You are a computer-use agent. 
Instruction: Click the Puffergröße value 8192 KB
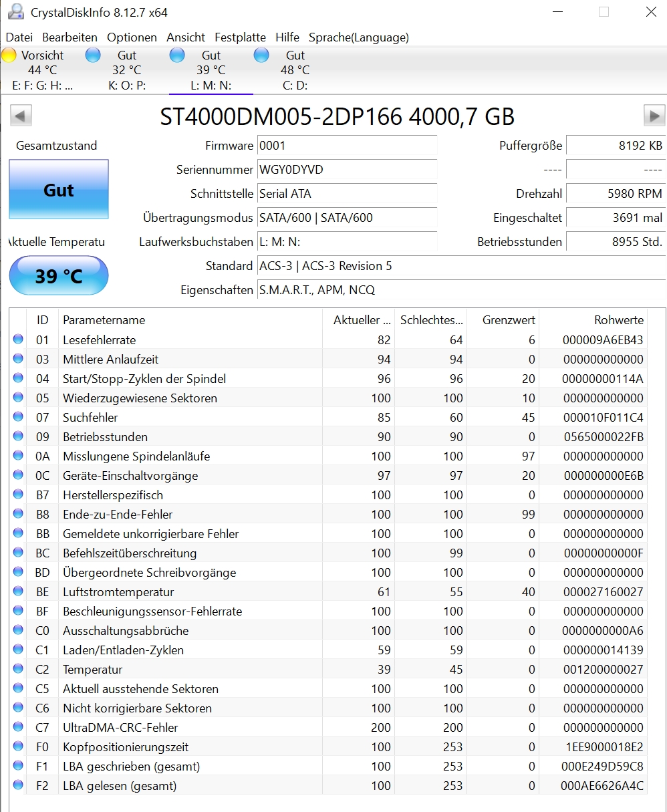click(616, 146)
